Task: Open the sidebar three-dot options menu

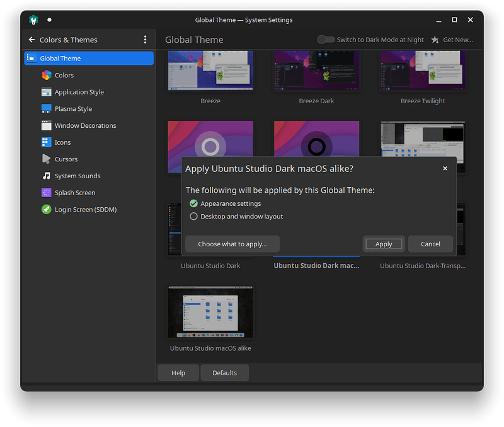Action: pos(145,40)
